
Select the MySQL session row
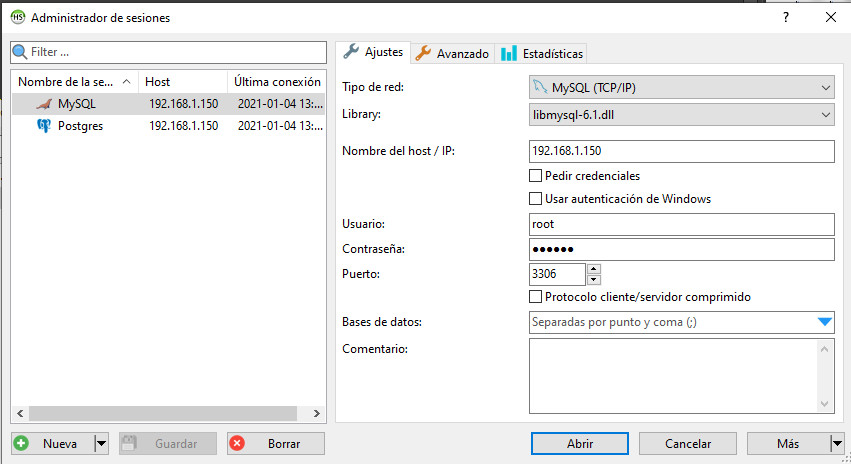pyautogui.click(x=168, y=104)
